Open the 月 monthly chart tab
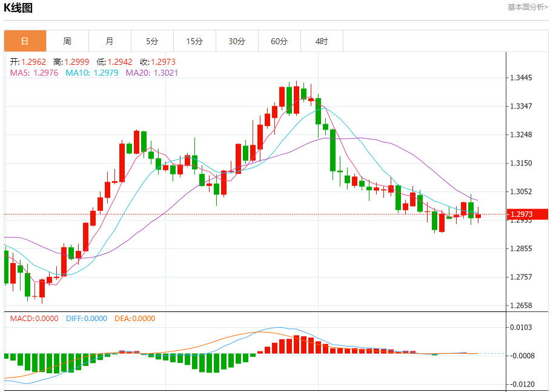Image resolution: width=553 pixels, height=392 pixels. (x=110, y=41)
